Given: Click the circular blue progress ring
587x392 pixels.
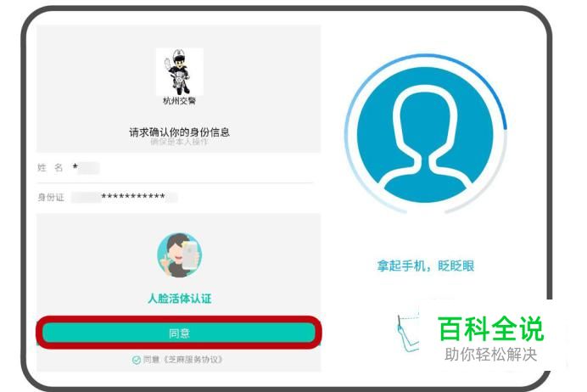Looking at the screenshot, I should 425,135.
